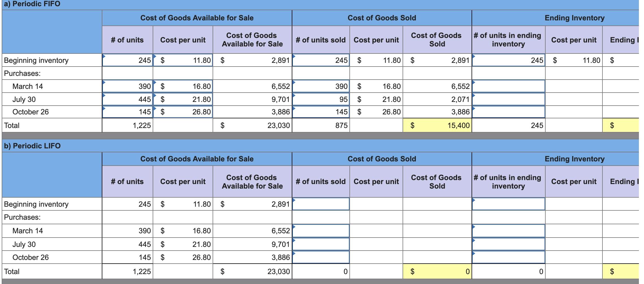Click the yellow LIFO Ending Inventory total cell
Viewport: 644px width, 284px height.
click(x=622, y=271)
